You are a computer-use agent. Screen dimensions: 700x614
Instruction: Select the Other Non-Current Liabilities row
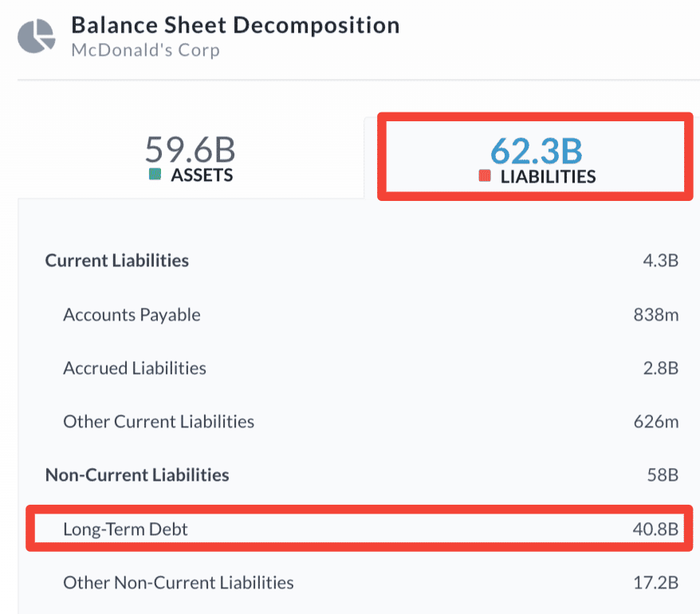pyautogui.click(x=179, y=582)
